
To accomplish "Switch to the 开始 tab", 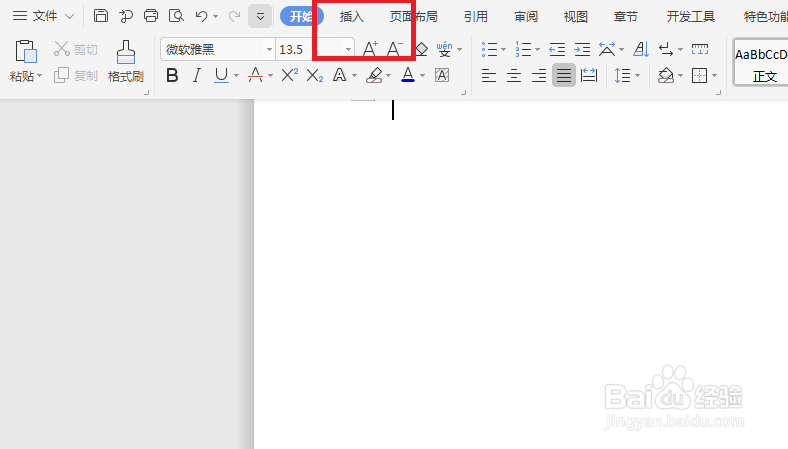I will click(x=302, y=17).
